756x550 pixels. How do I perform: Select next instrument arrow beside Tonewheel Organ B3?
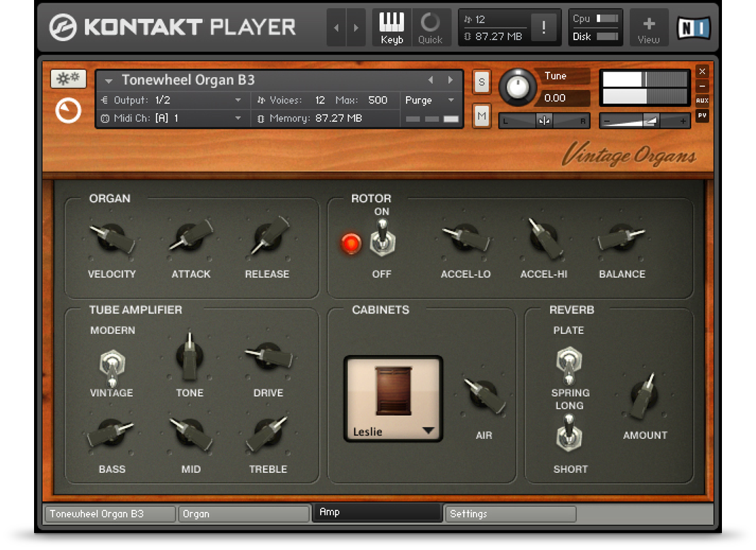(x=450, y=80)
